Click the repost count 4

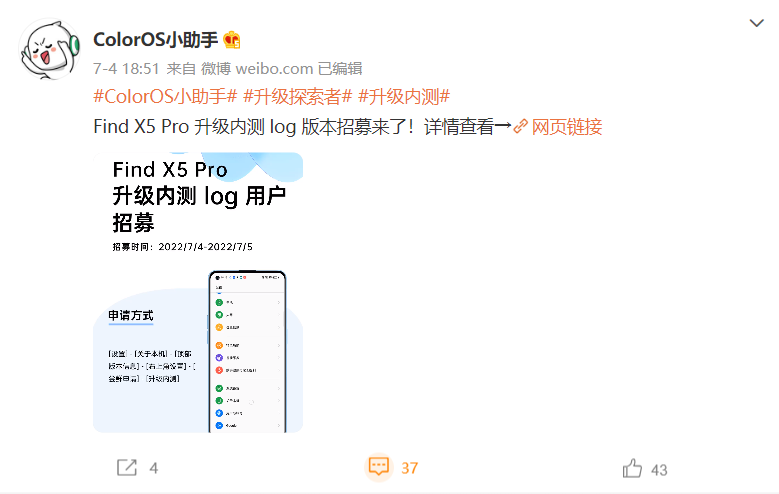click(154, 468)
